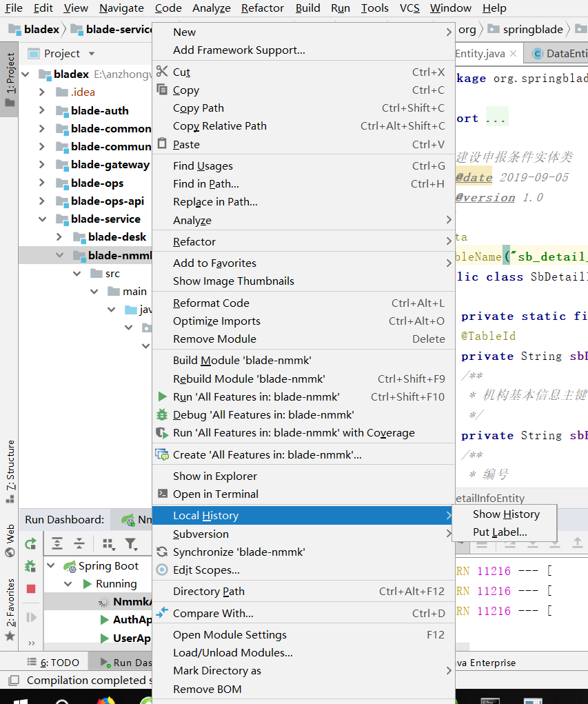This screenshot has width=588, height=704.
Task: Collapse the Spring Boot node in Run Dashboard
Action: click(x=51, y=566)
